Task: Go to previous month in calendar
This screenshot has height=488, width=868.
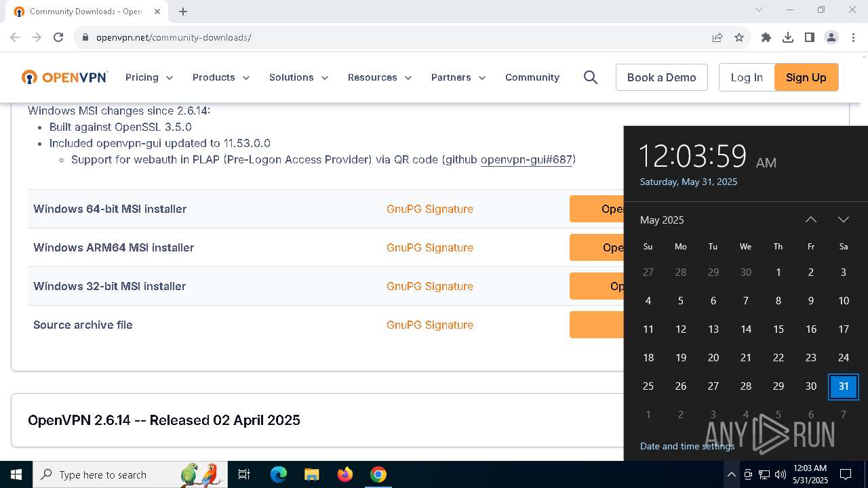Action: 811,220
